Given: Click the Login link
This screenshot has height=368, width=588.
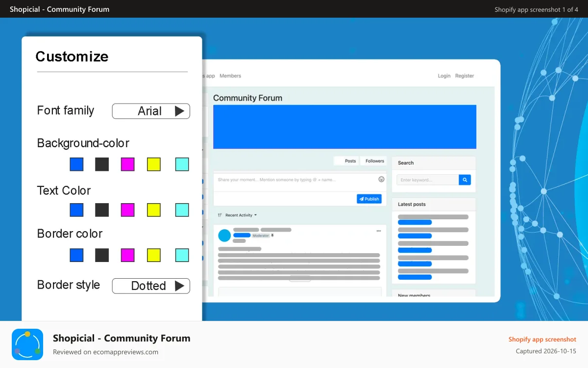Looking at the screenshot, I should (444, 76).
